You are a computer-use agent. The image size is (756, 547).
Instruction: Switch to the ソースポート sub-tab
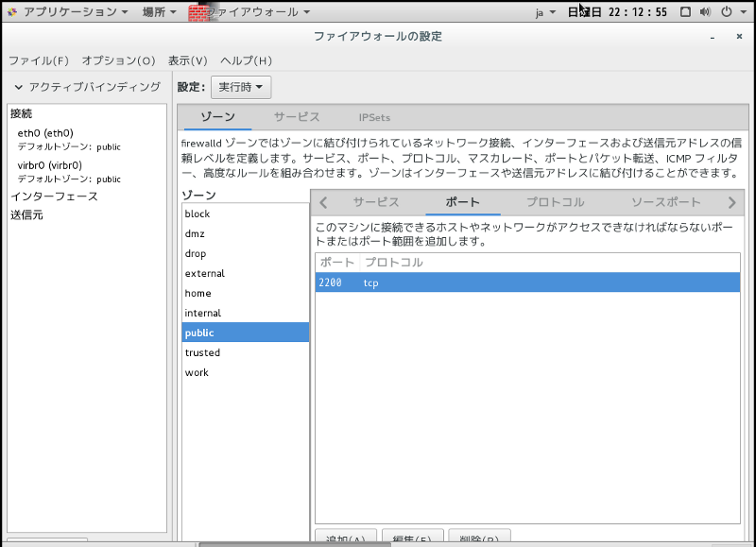click(666, 202)
